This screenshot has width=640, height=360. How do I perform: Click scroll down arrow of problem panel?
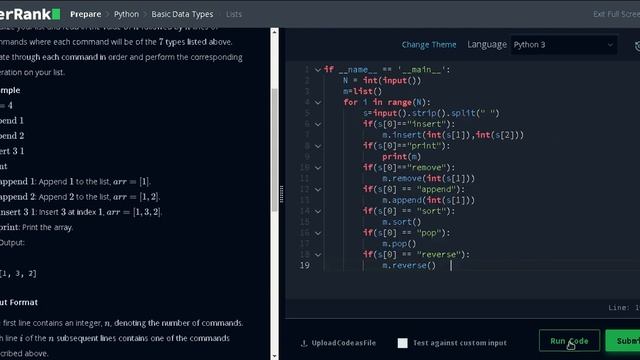(274, 356)
